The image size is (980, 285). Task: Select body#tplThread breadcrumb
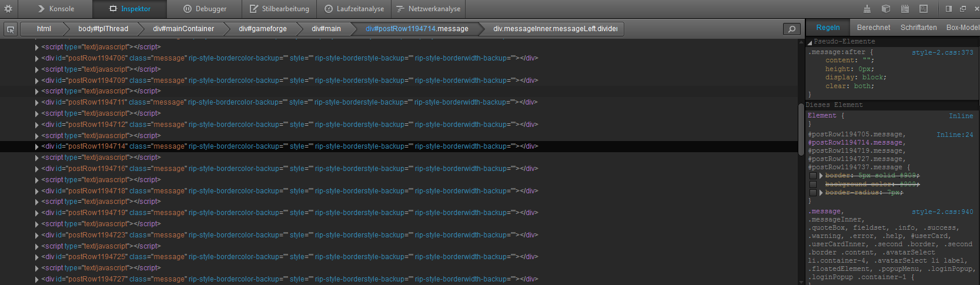(103, 29)
